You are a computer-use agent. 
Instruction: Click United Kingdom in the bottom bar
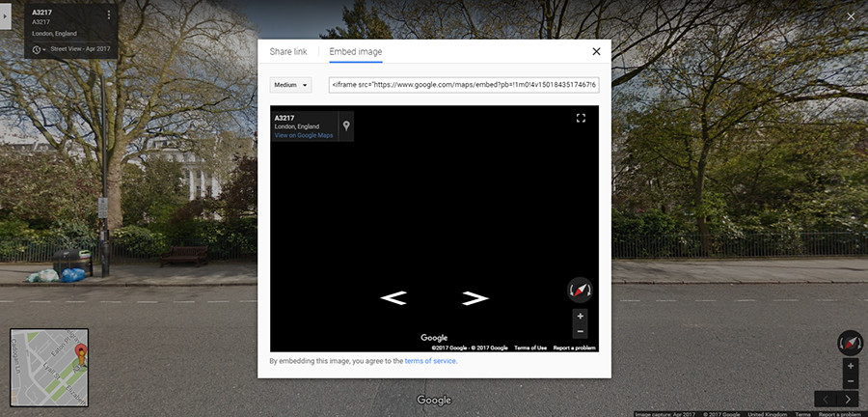[x=768, y=414]
